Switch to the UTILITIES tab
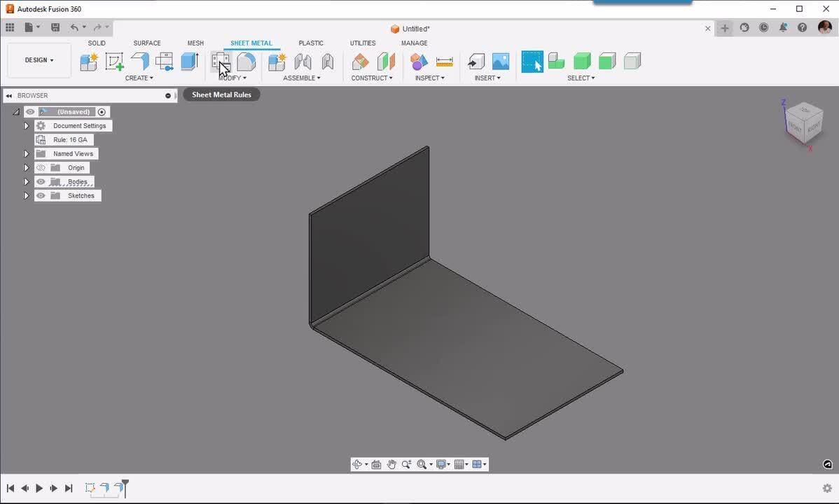 363,43
